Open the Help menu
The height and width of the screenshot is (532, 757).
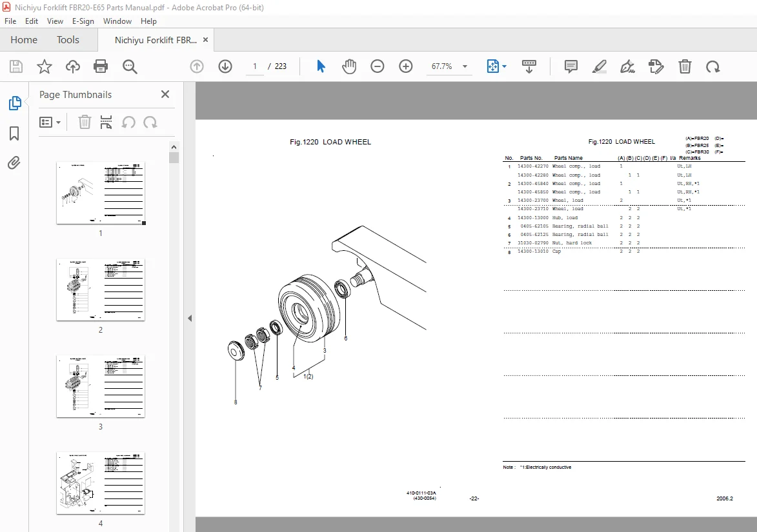[148, 21]
